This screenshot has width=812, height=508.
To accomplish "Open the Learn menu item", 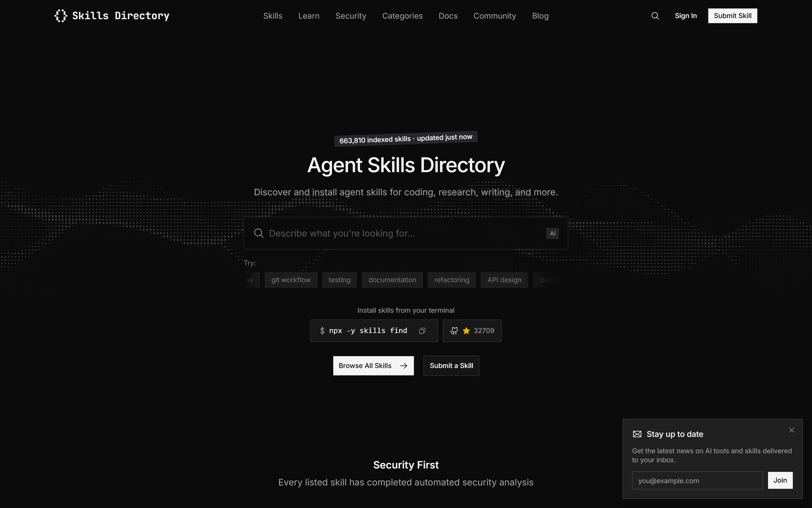I will (309, 16).
